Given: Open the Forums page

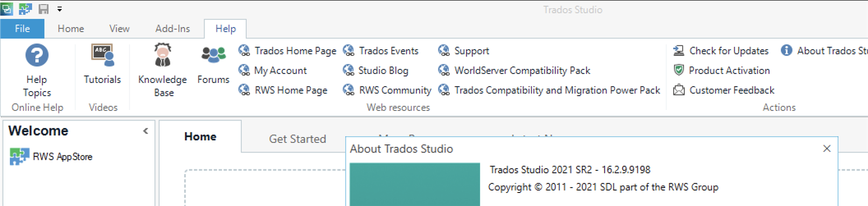Looking at the screenshot, I should pos(213,64).
